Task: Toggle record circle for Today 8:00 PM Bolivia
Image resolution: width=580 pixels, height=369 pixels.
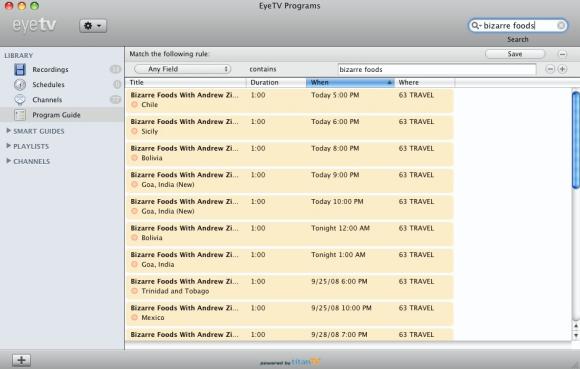Action: [134, 158]
